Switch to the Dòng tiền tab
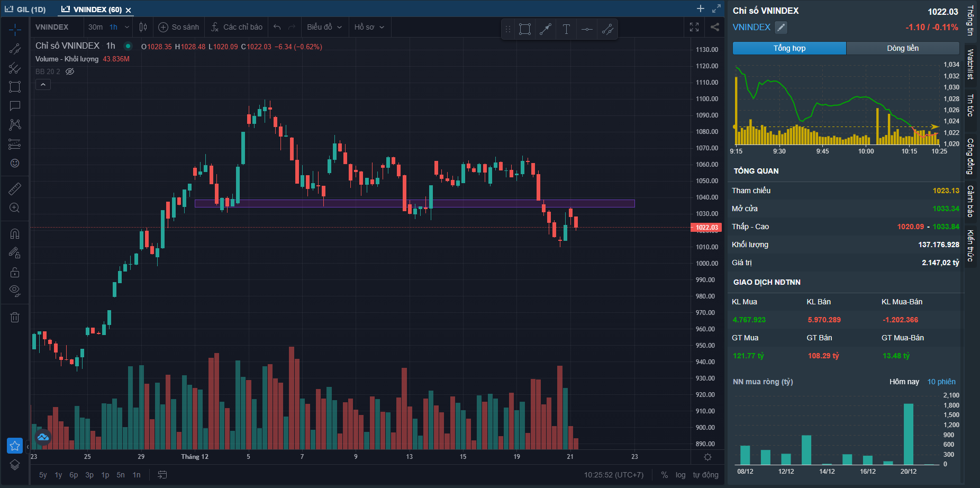 [x=902, y=48]
